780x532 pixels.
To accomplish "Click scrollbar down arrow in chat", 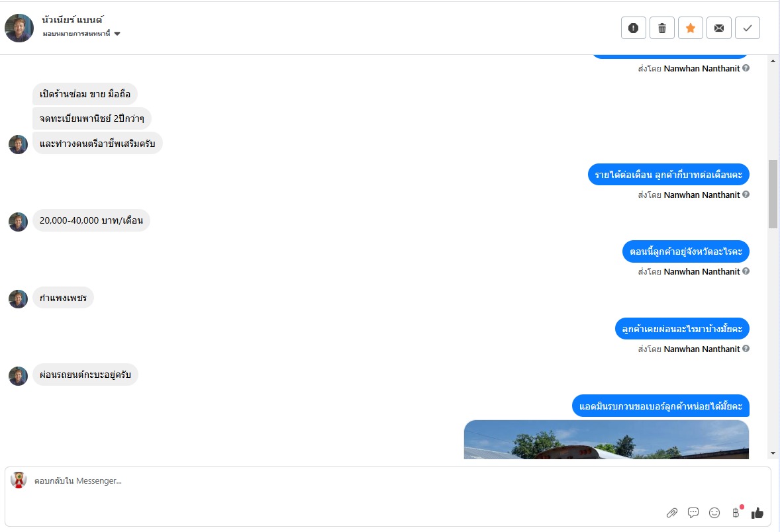I will pos(773,453).
